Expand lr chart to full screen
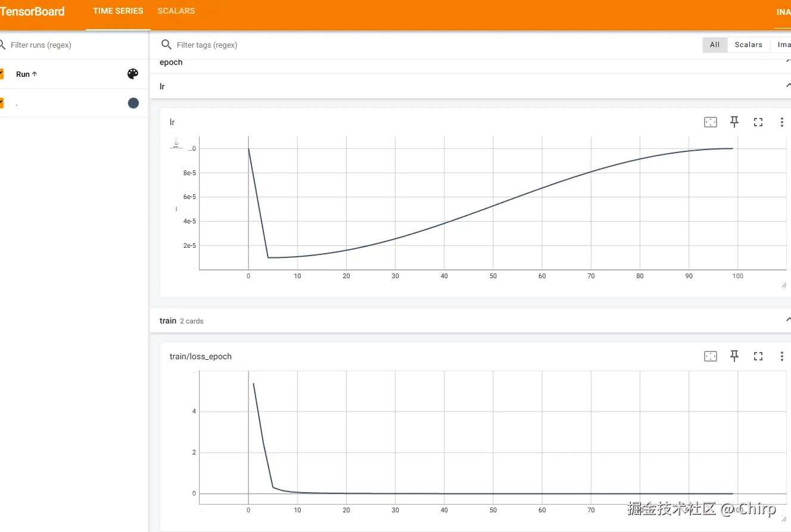The image size is (791, 532). [758, 122]
